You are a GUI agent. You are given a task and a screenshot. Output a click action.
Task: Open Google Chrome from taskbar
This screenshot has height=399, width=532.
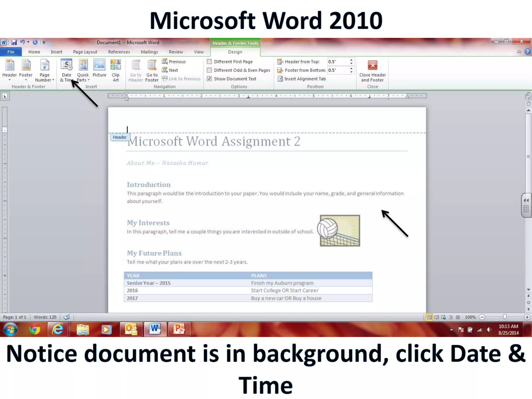[x=35, y=329]
